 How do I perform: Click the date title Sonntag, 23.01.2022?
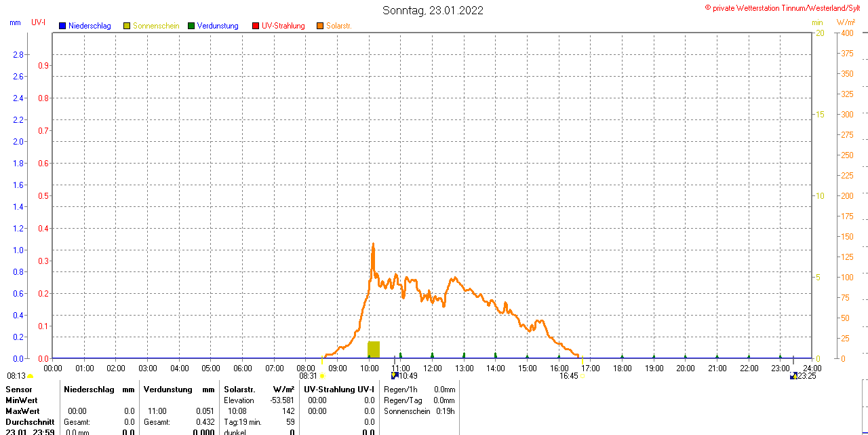click(433, 10)
